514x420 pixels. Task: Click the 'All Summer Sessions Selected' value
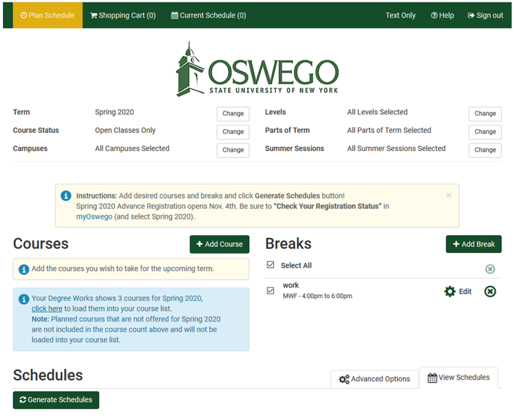[396, 148]
